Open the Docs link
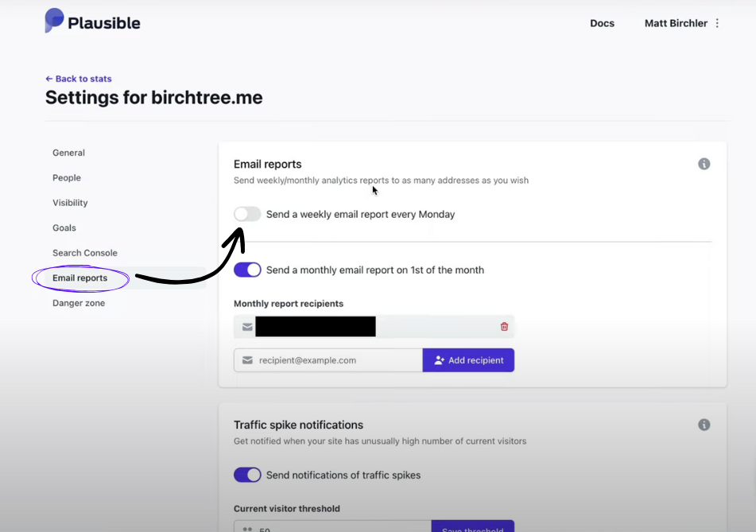This screenshot has height=532, width=756. (602, 23)
